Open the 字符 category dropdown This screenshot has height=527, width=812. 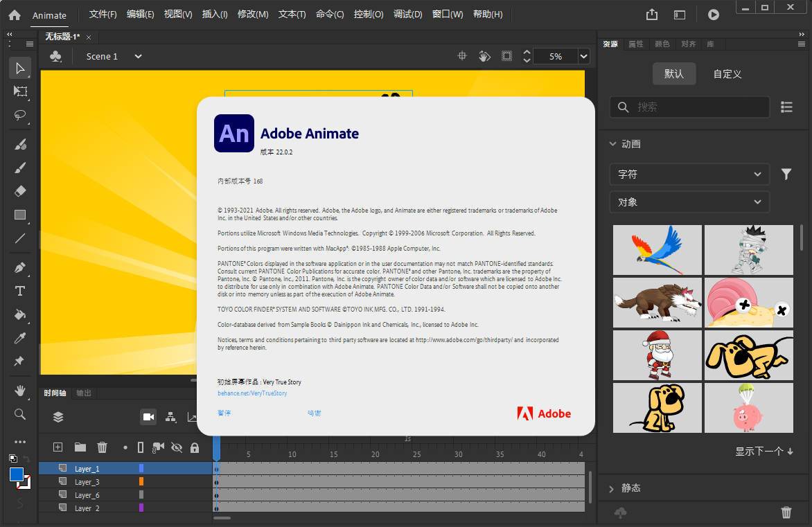689,175
